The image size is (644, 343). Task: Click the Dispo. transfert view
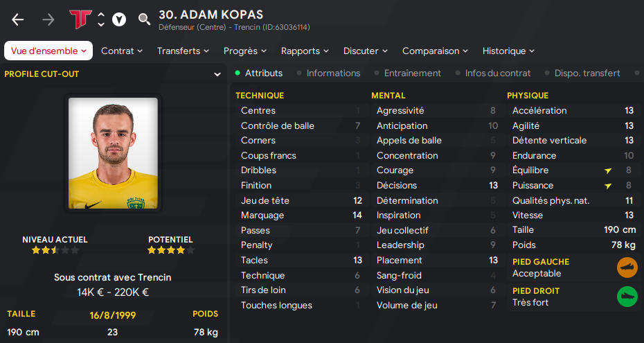[x=587, y=73]
